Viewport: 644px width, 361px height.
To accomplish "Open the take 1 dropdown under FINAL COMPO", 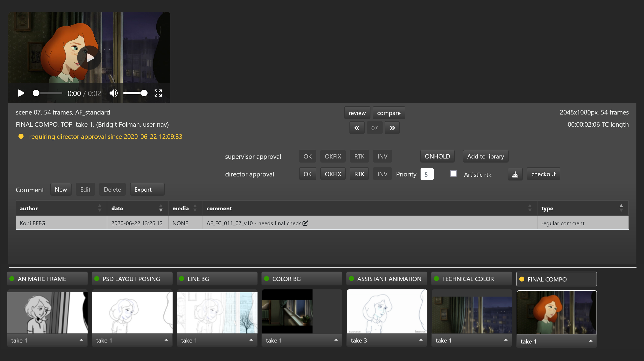I will 556,342.
